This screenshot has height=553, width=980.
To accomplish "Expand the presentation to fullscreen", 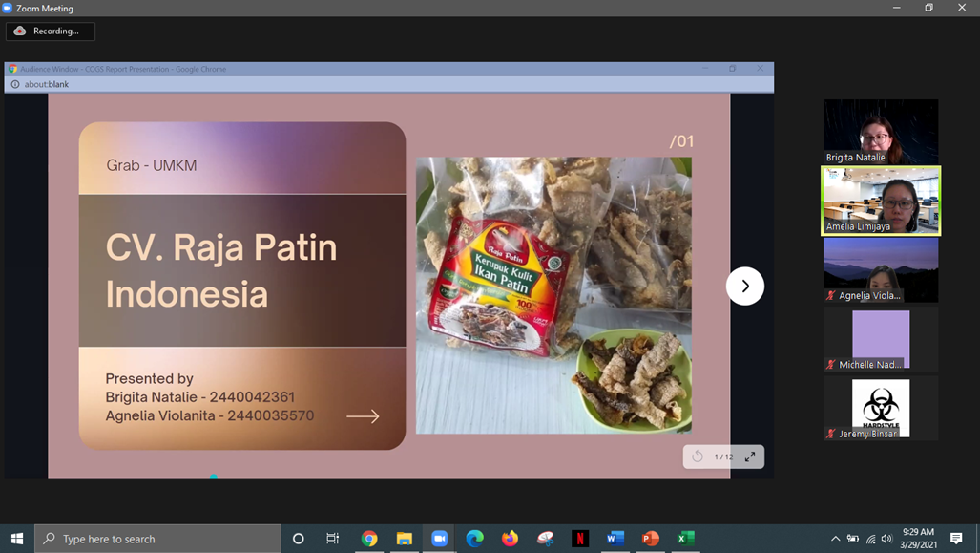I will [750, 457].
